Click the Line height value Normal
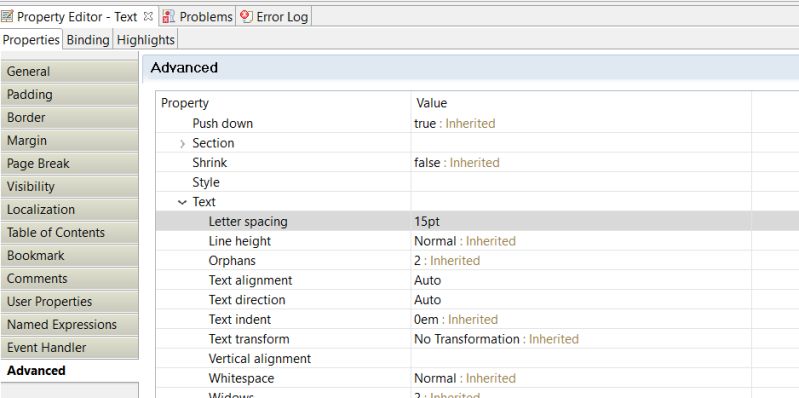The width and height of the screenshot is (799, 398). click(435, 241)
